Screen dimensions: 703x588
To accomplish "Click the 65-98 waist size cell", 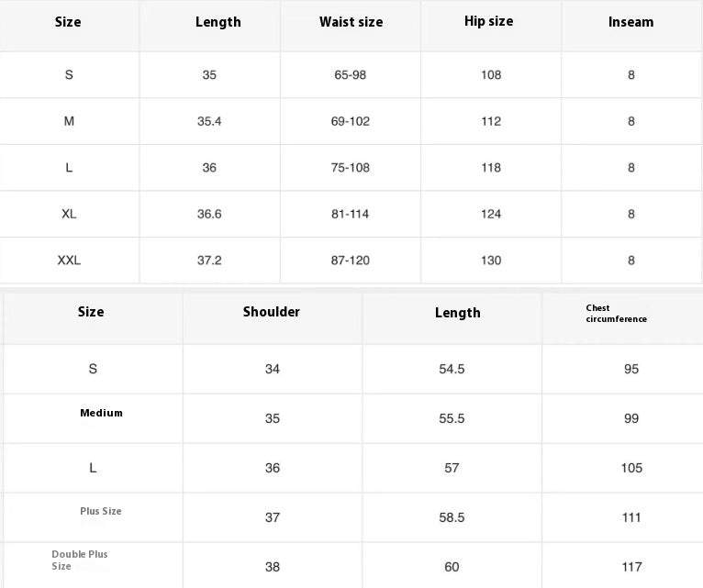I will point(351,74).
